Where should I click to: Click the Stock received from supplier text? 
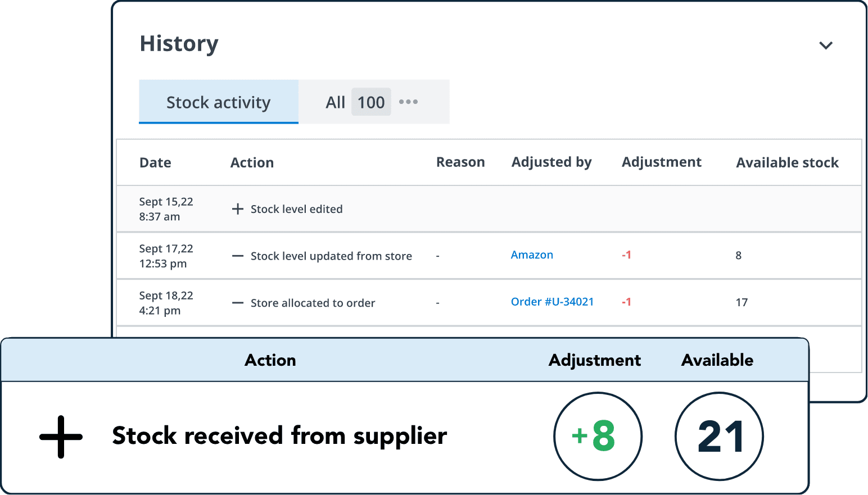(279, 436)
